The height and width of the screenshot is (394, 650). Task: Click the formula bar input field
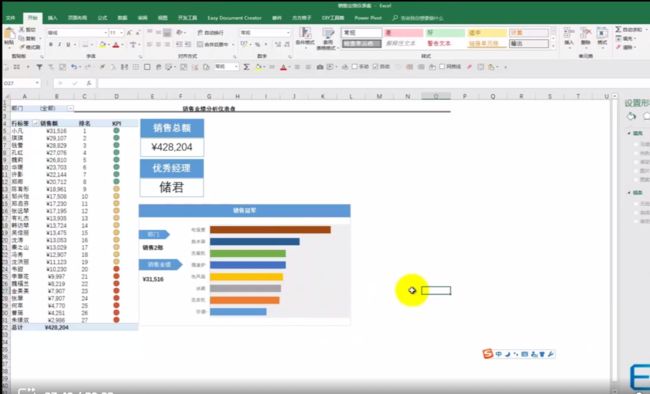tap(373, 83)
